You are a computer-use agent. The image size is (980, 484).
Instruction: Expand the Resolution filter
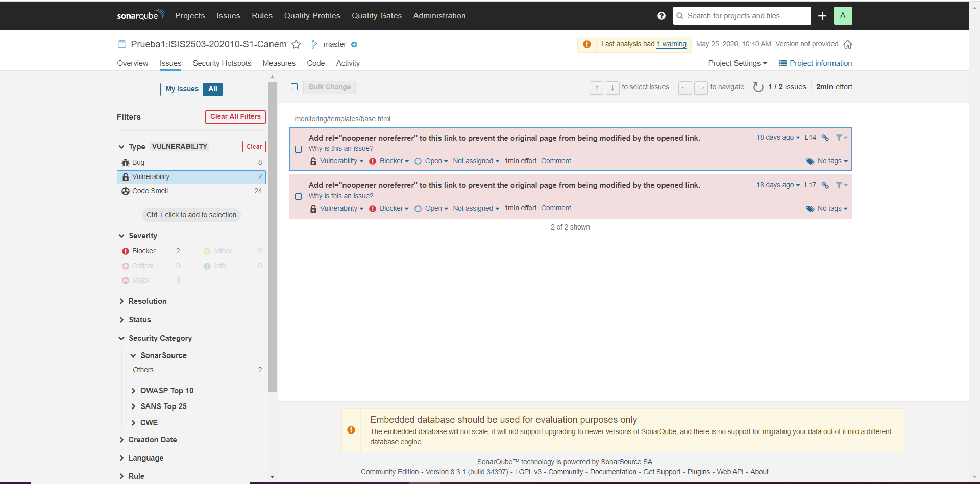[143, 301]
